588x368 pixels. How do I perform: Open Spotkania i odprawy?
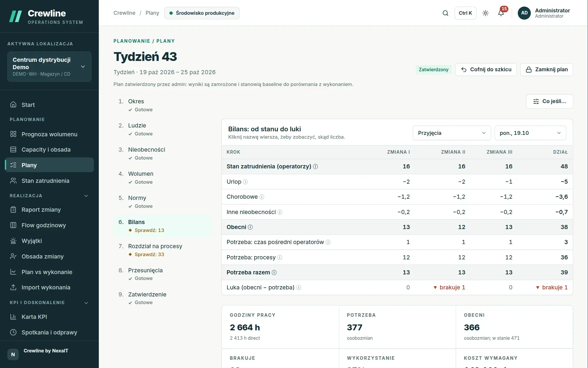[49, 332]
